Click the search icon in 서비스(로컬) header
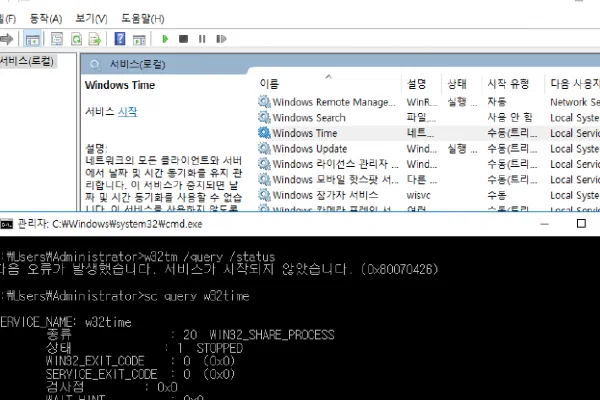Screen dimensions: 600x400 tap(95, 64)
